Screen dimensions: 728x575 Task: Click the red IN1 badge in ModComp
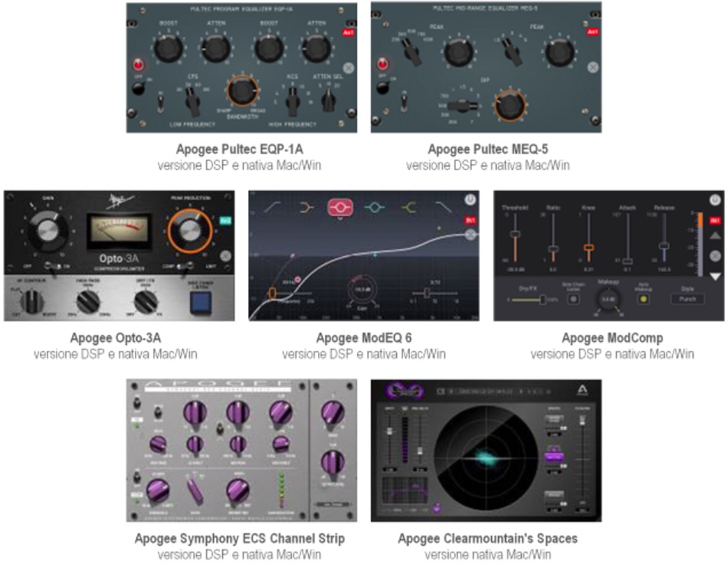pos(715,221)
